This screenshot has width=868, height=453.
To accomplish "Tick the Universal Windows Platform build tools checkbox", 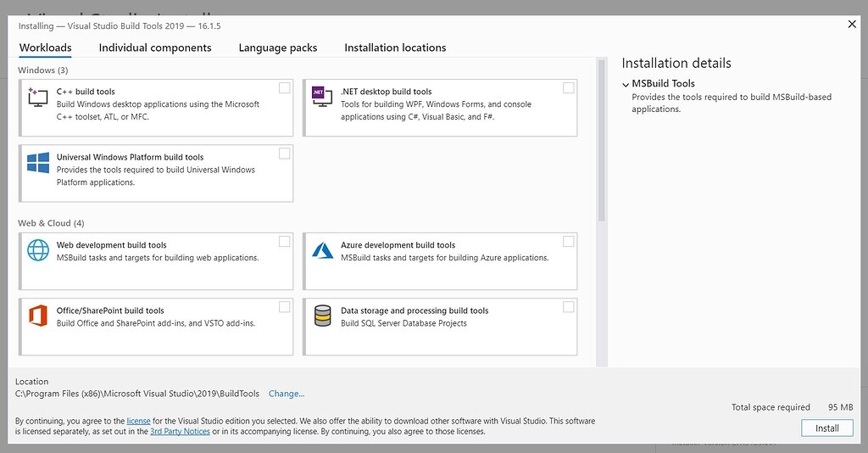I will click(x=284, y=154).
